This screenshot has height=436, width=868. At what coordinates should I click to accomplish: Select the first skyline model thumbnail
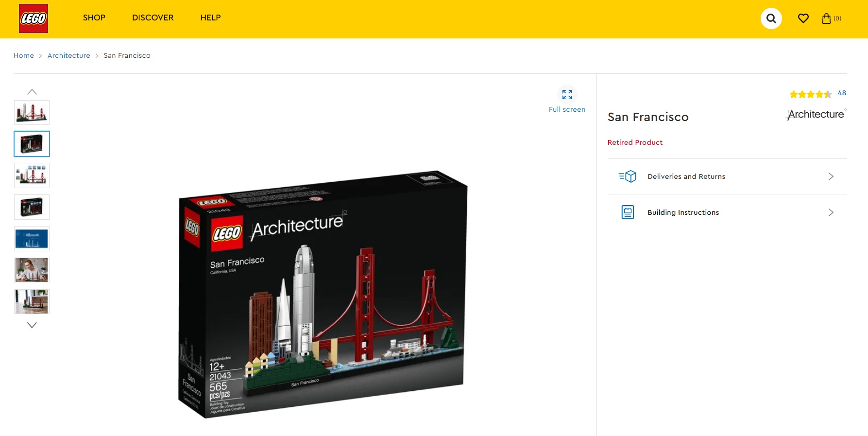click(x=32, y=113)
